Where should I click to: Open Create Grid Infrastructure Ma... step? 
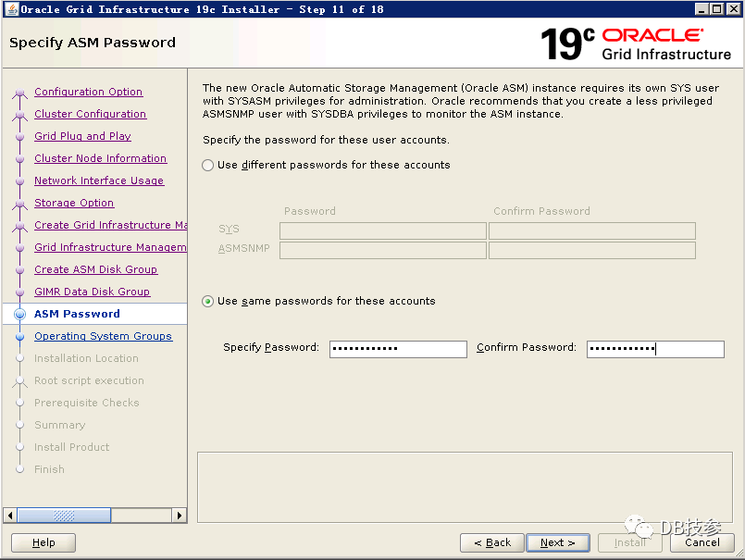[110, 225]
